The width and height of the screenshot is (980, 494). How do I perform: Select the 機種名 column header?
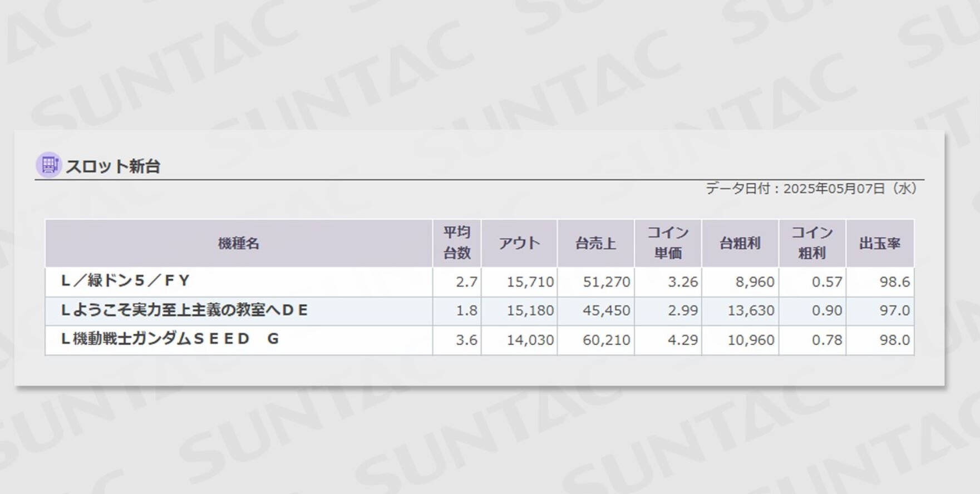pyautogui.click(x=239, y=243)
